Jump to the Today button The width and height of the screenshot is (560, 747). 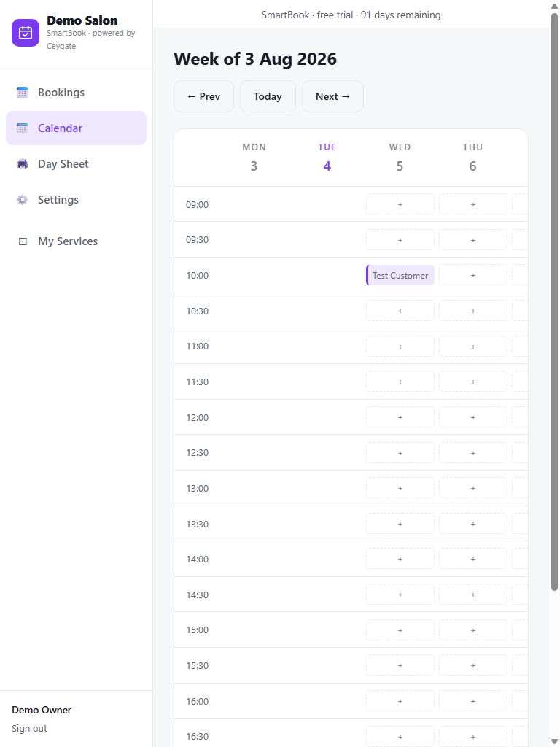click(x=268, y=96)
